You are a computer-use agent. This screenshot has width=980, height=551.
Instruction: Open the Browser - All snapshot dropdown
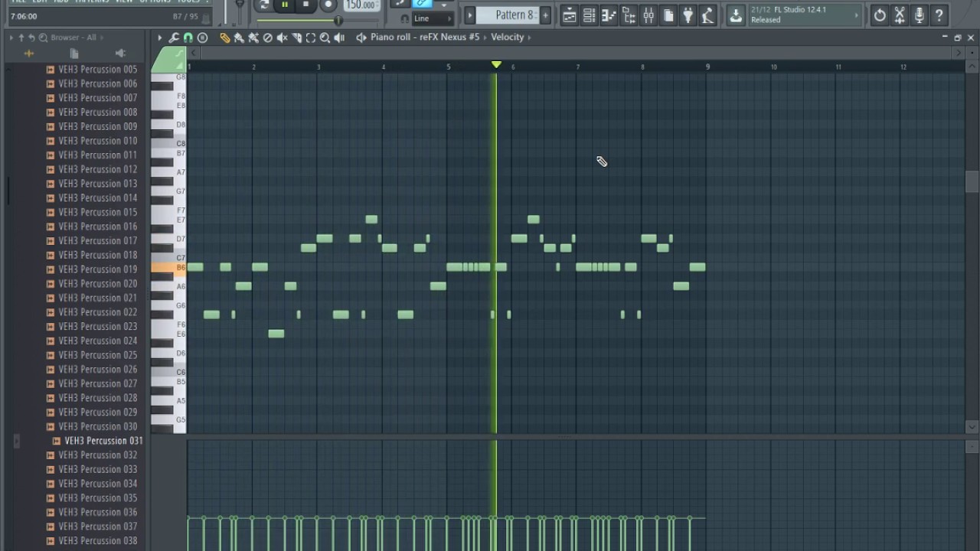78,37
